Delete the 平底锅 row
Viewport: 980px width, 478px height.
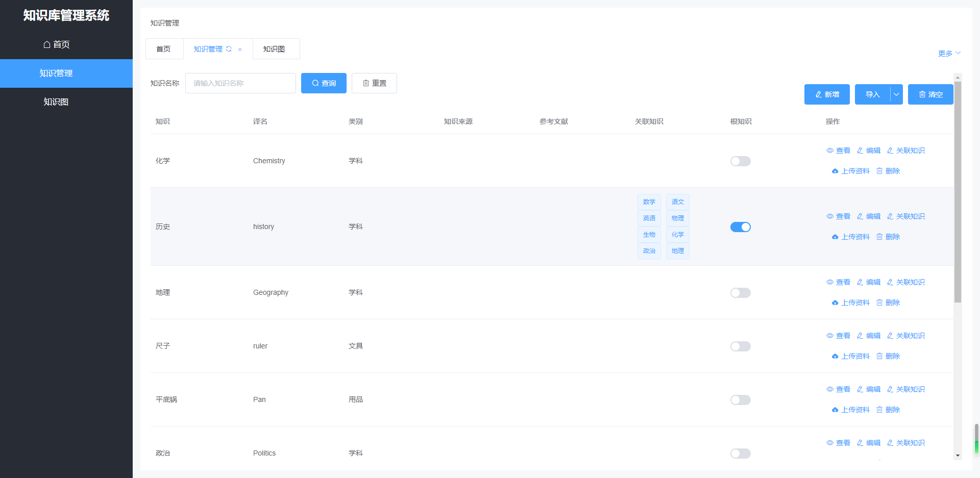[888, 410]
